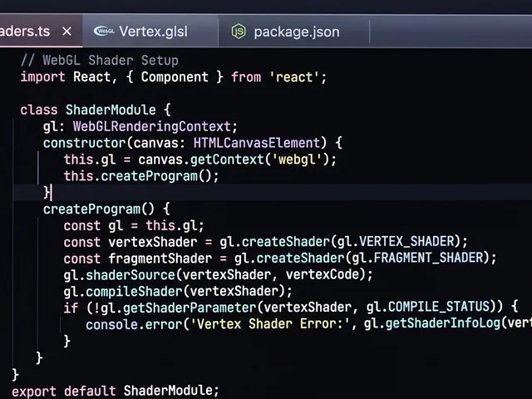Click 'Component' in the import braces

point(175,77)
